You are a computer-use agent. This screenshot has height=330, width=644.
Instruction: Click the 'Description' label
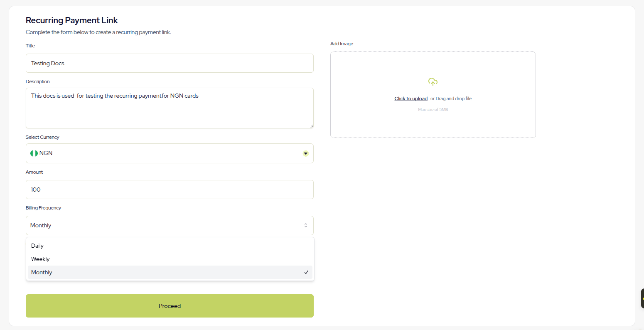coord(37,81)
